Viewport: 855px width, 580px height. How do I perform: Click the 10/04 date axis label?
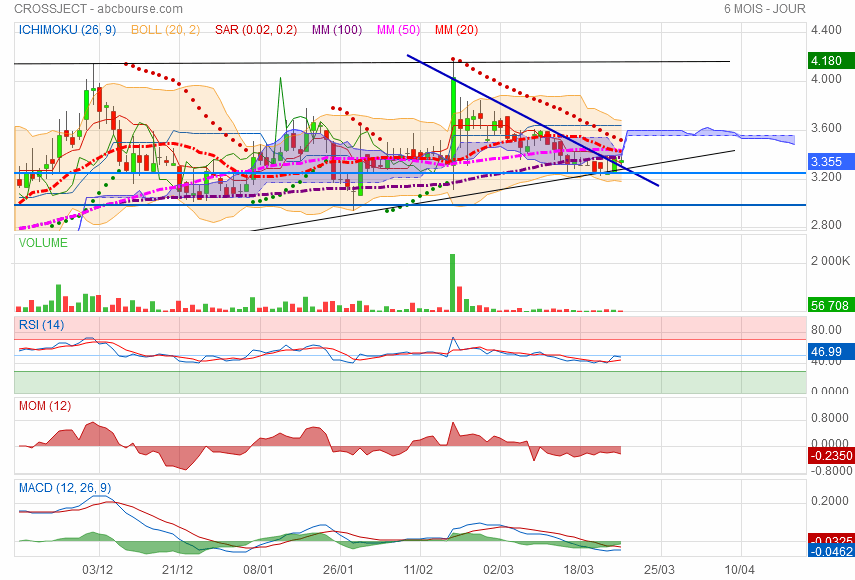pyautogui.click(x=739, y=570)
